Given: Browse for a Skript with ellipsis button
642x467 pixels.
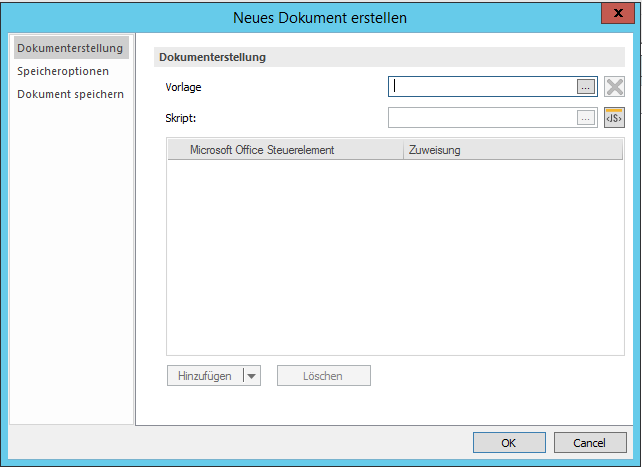Looking at the screenshot, I should click(x=586, y=118).
